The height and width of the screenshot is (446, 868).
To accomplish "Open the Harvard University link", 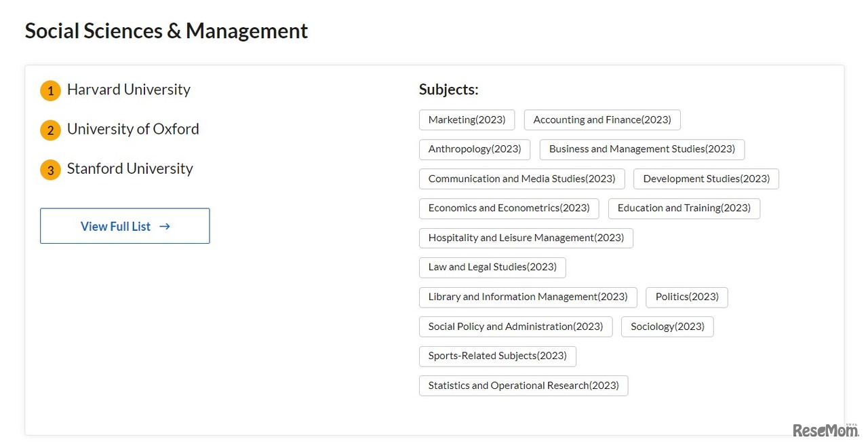I will (129, 89).
